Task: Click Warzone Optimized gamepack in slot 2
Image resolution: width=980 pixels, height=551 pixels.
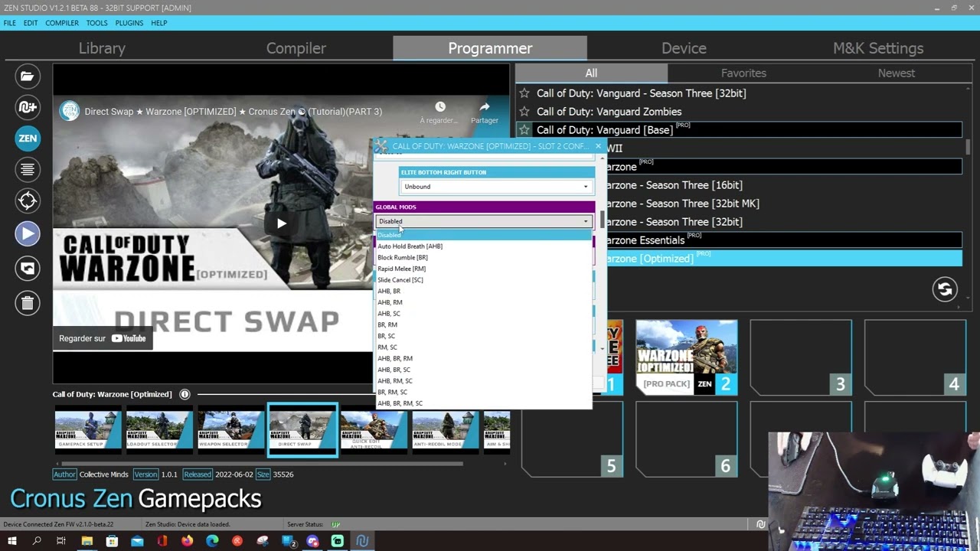Action: pos(687,357)
